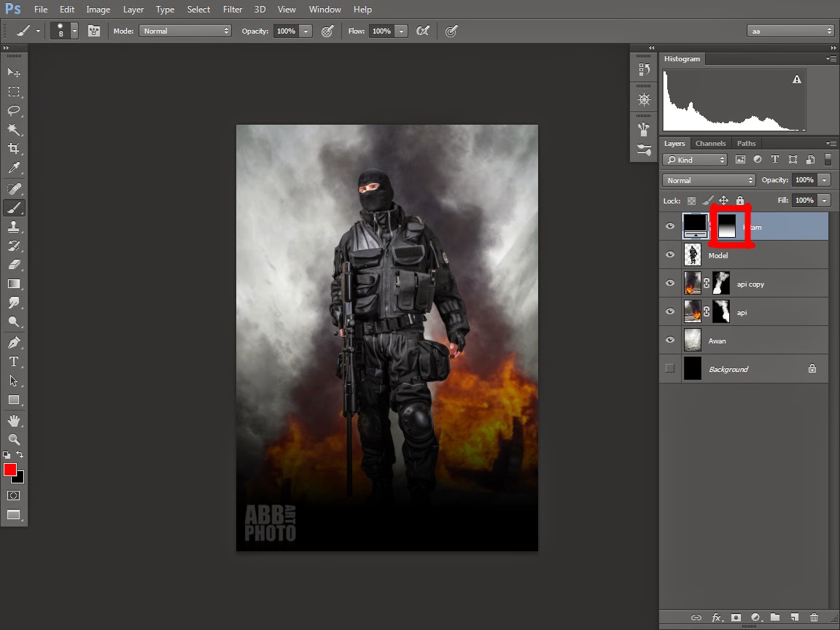Hide the Model layer

pos(670,255)
